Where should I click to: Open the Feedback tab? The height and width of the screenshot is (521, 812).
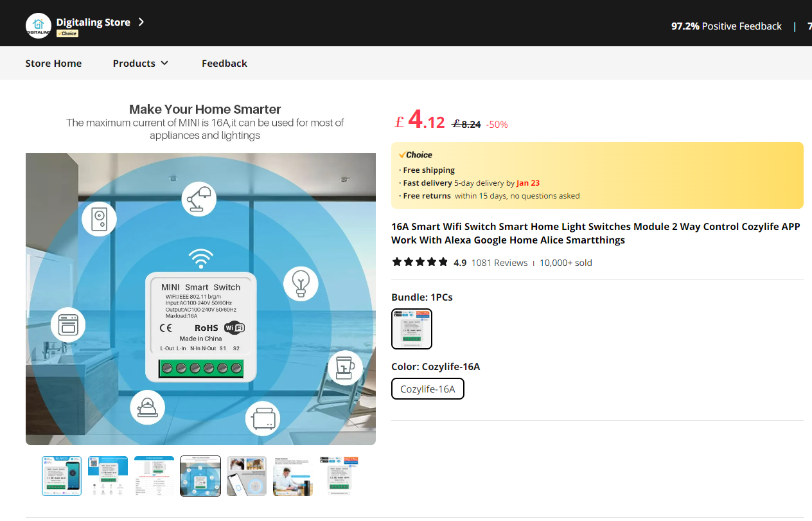tap(224, 63)
